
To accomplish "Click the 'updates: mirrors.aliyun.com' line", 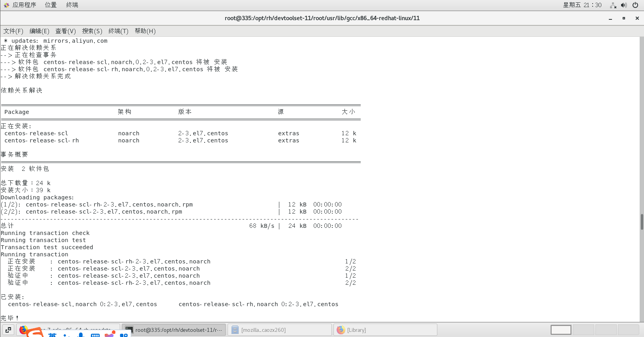I will click(x=56, y=41).
